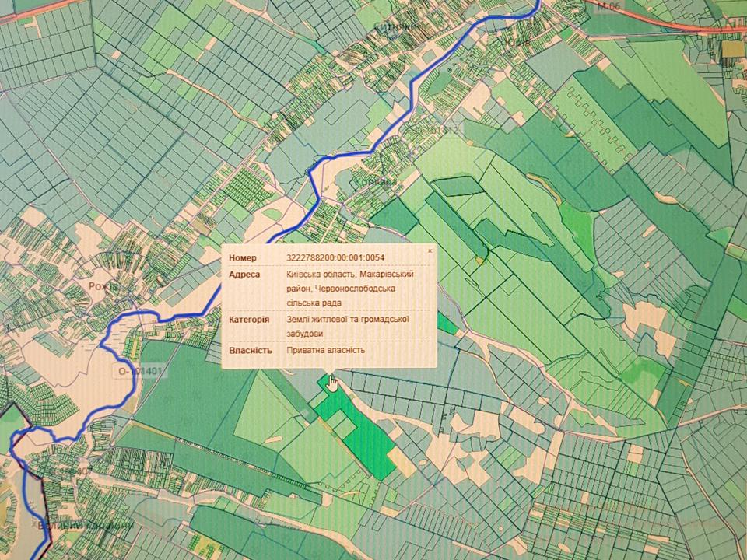Click 'Великий Карашин' label on map
The image size is (747, 560).
(x=86, y=526)
